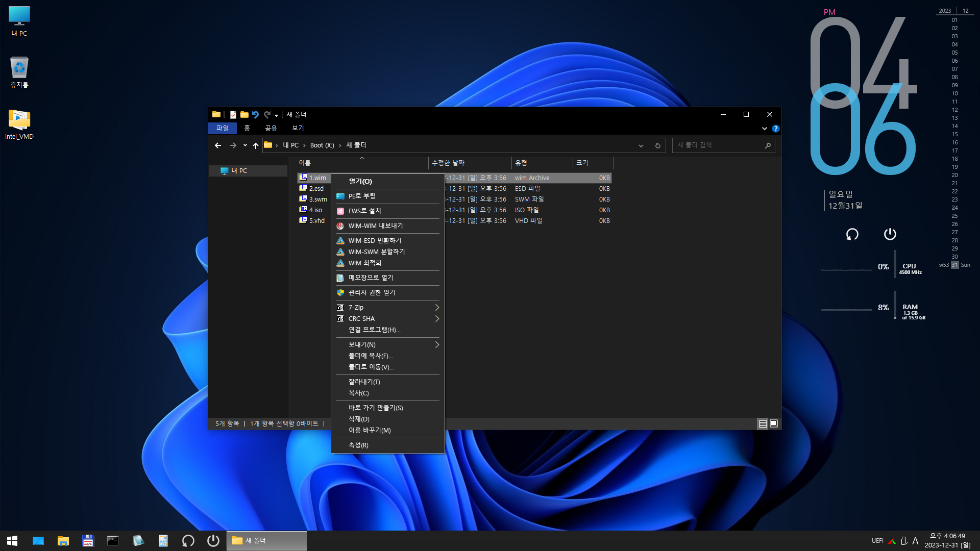Click the properties icon in Explorer title bar
The image size is (980, 551).
pyautogui.click(x=233, y=115)
